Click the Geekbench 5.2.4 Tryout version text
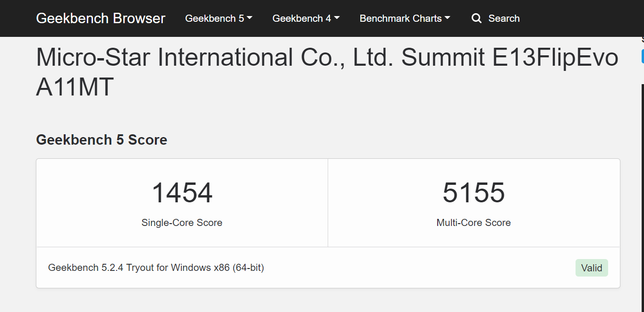 point(156,268)
